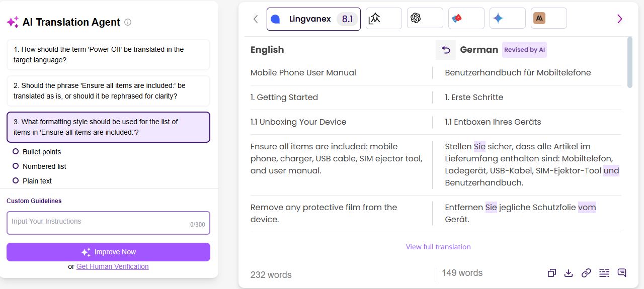Click the text lines comparison icon
This screenshot has height=289, width=644.
pyautogui.click(x=604, y=273)
